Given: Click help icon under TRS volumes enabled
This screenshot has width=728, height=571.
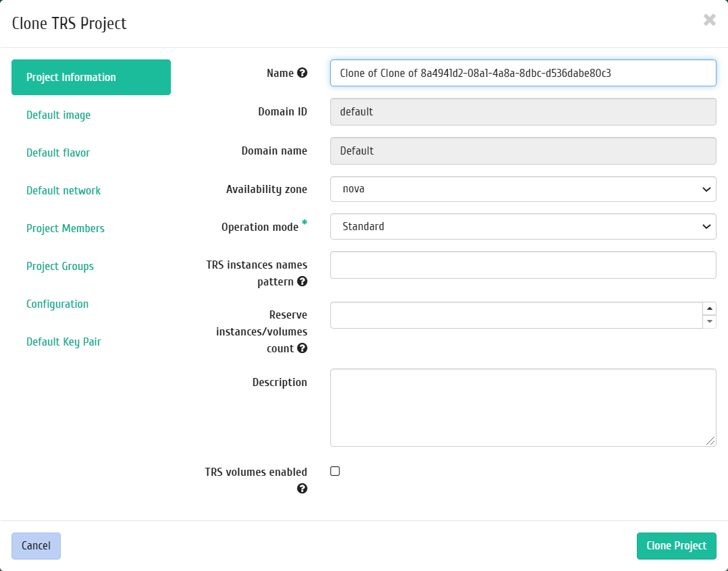Looking at the screenshot, I should 303,489.
